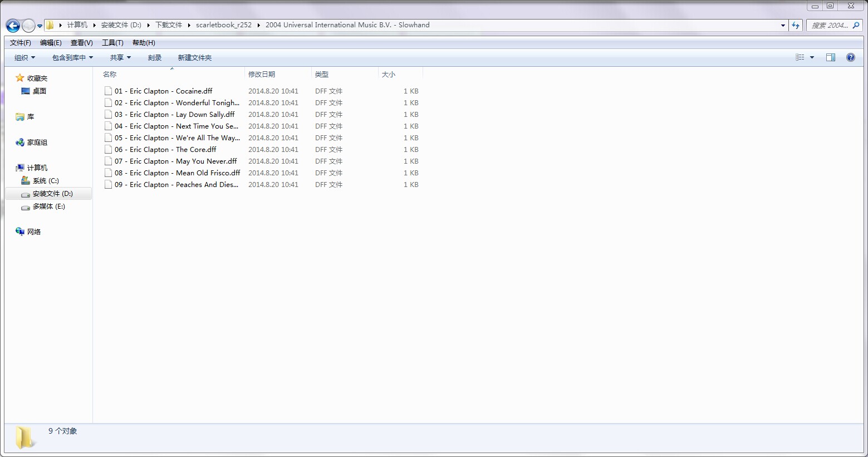
Task: Click the 新建文件夹 button
Action: tap(195, 58)
